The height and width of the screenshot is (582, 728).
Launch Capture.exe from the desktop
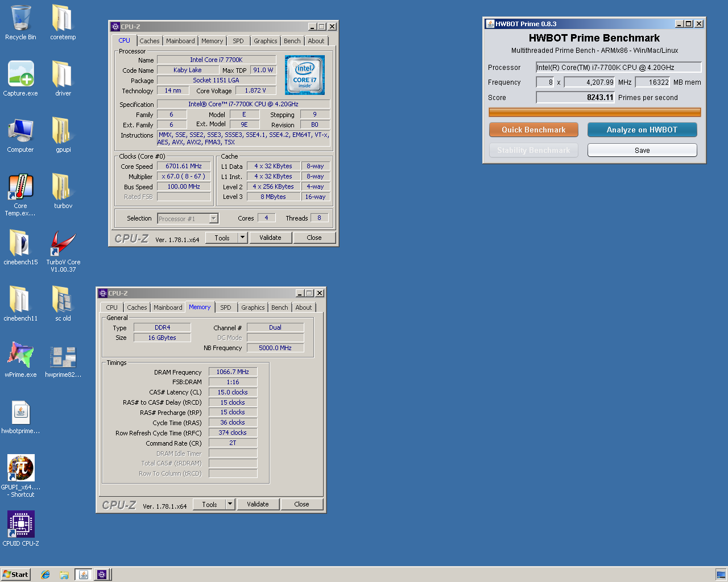(20, 78)
